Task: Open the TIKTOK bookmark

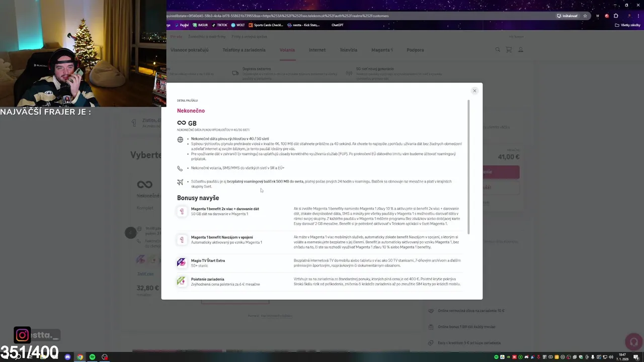Action: click(220, 25)
